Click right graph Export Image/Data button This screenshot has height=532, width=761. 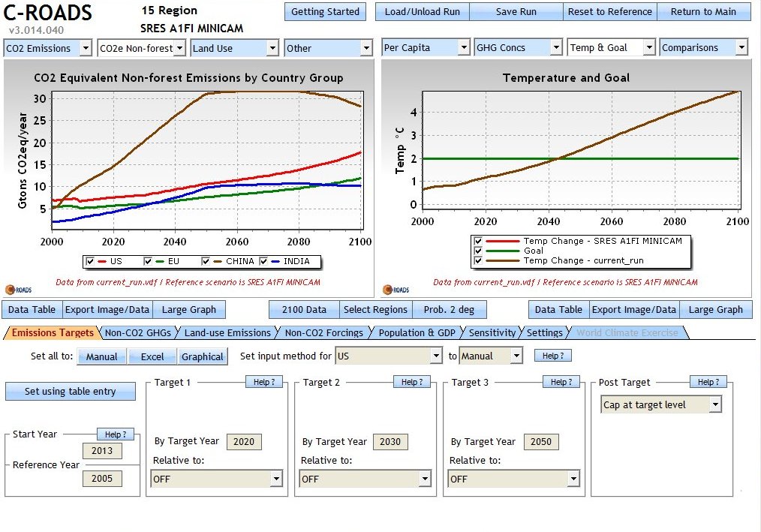[634, 310]
